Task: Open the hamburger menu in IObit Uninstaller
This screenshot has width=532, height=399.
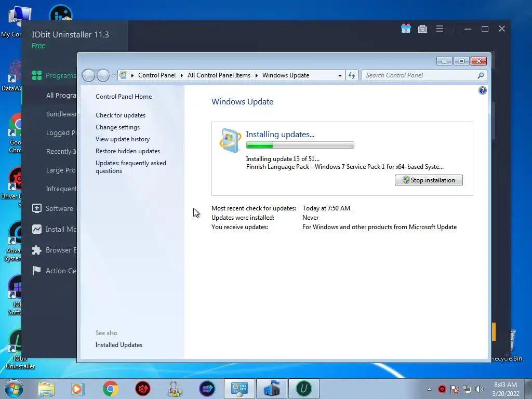Action: pos(440,29)
